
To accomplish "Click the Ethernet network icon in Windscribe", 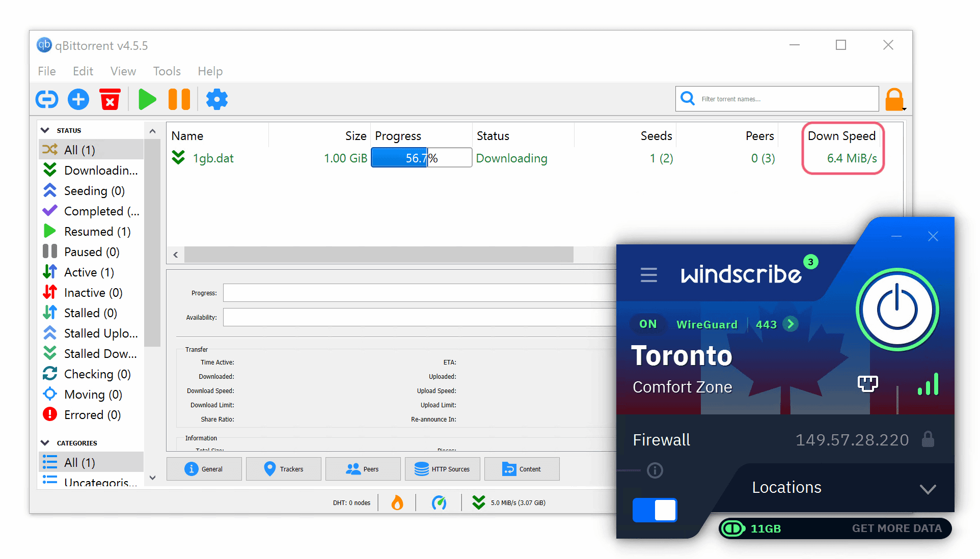I will click(868, 383).
